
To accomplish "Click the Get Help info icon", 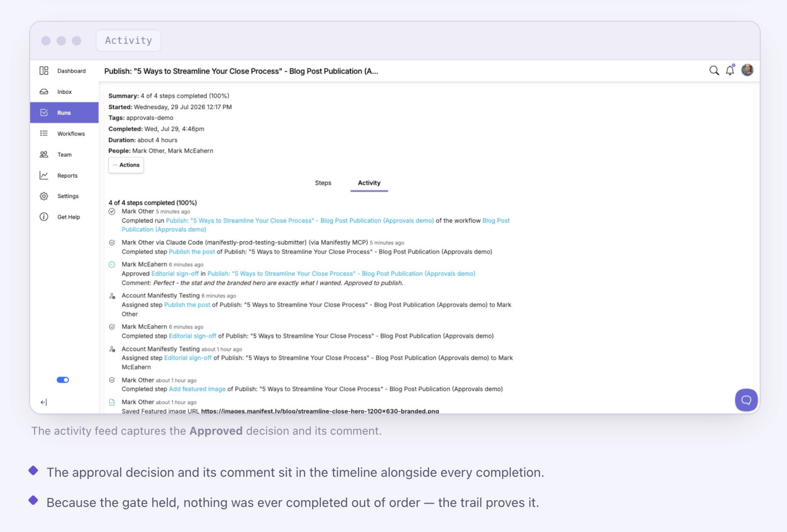I will (x=44, y=217).
